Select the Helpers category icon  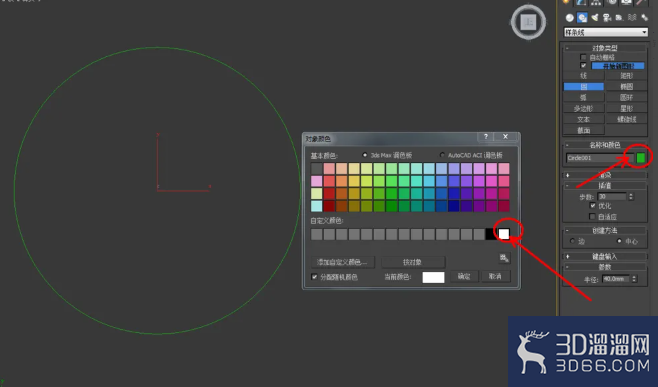[x=619, y=18]
